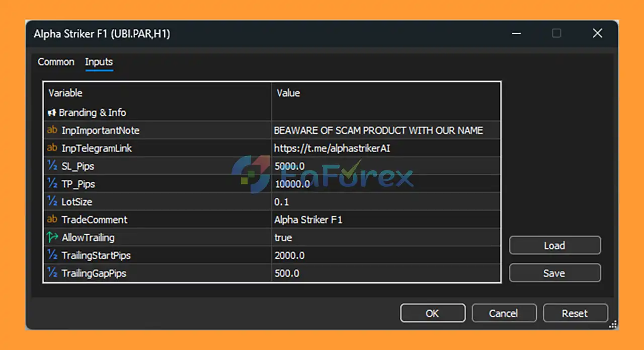Viewport: 644px width, 350px height.
Task: Select the Inputs tab
Action: 99,62
